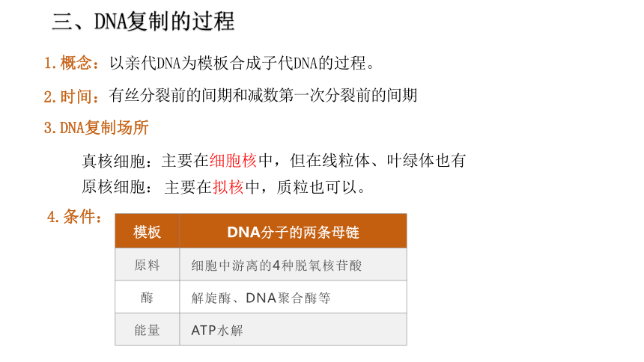Select the heading 1.概念
This screenshot has height=362, width=644.
pyautogui.click(x=71, y=64)
